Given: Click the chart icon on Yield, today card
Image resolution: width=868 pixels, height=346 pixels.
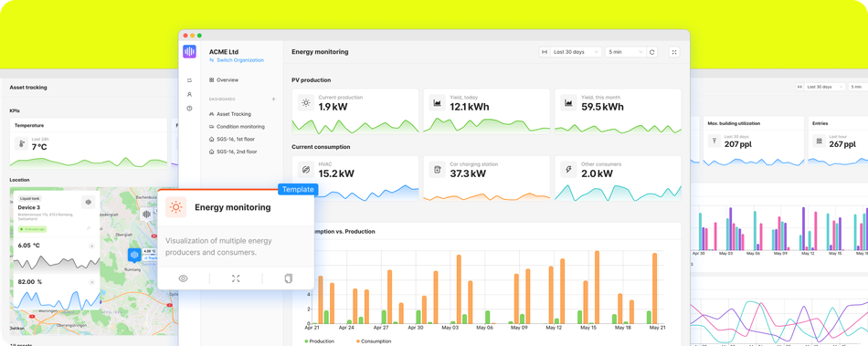Looking at the screenshot, I should point(437,103).
